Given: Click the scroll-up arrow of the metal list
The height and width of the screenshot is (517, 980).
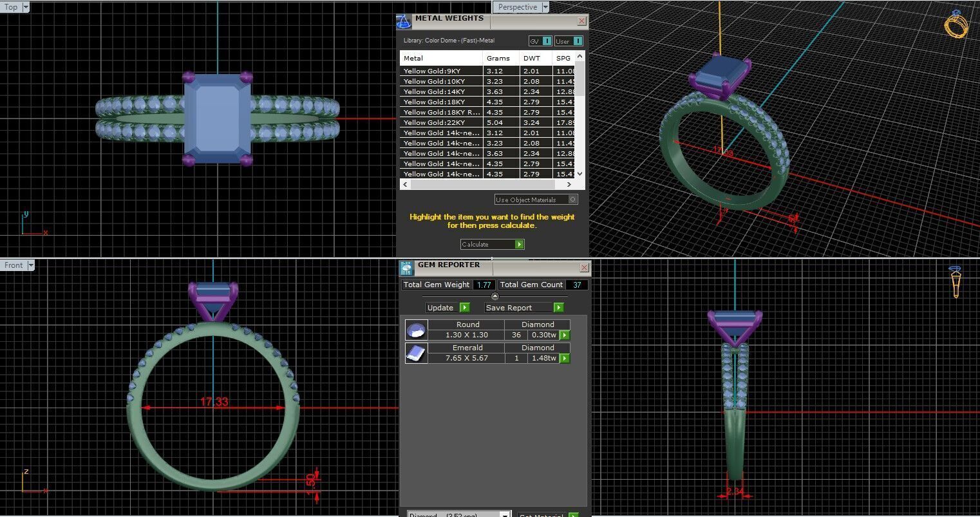Looking at the screenshot, I should pos(580,57).
